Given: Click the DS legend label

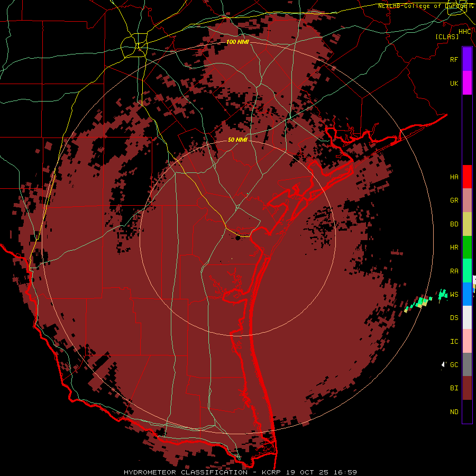Looking at the screenshot, I should (454, 318).
